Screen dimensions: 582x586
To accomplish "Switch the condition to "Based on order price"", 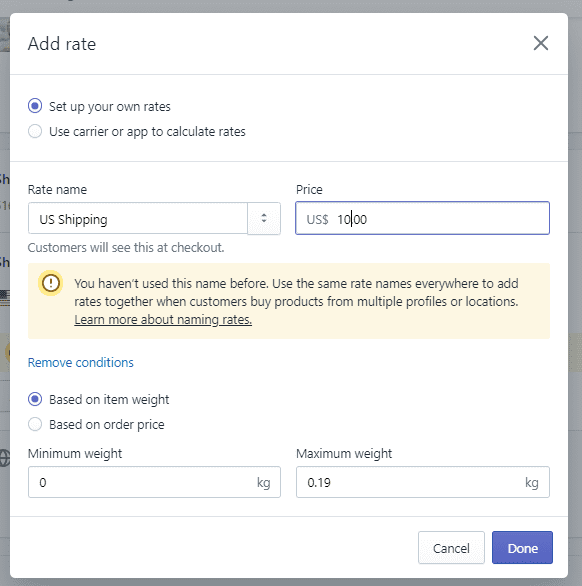I will pyautogui.click(x=35, y=424).
